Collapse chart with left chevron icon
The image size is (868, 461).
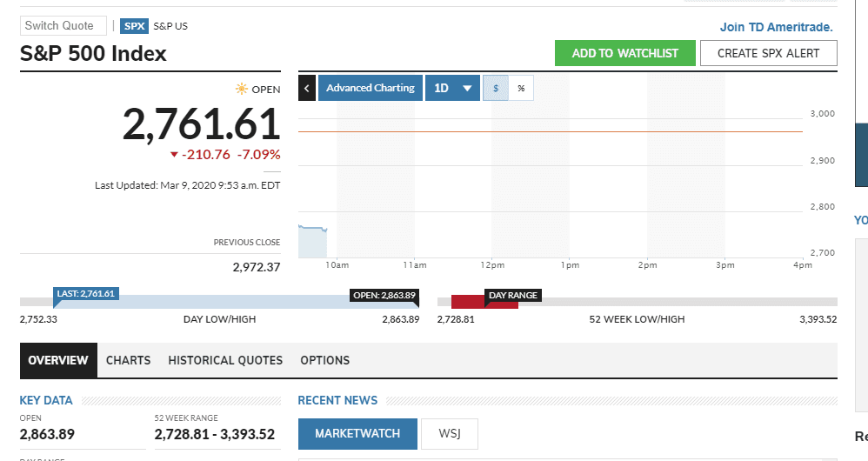pyautogui.click(x=306, y=88)
